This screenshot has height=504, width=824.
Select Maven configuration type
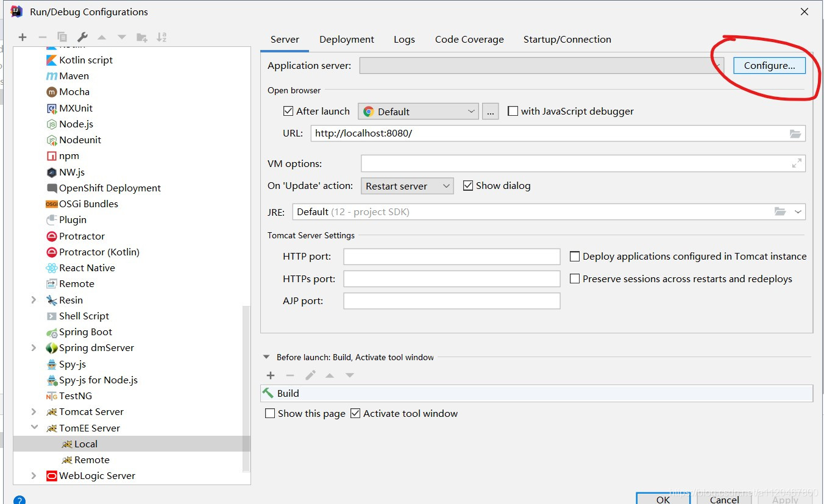pos(74,76)
